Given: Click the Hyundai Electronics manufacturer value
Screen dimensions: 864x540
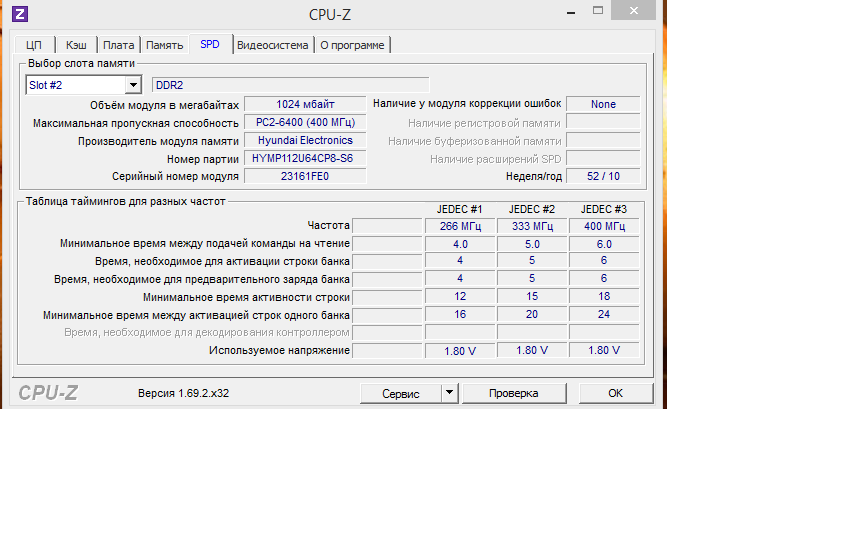Looking at the screenshot, I should [x=305, y=141].
